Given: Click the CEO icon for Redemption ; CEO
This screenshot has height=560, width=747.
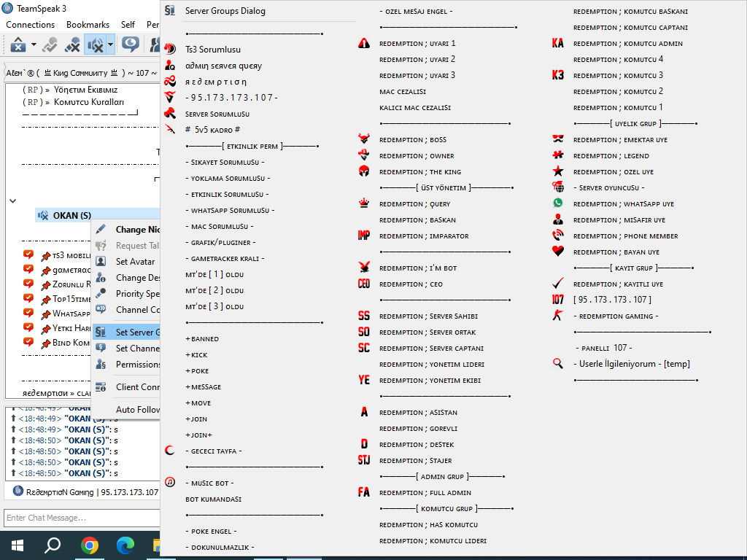Looking at the screenshot, I should (x=364, y=284).
